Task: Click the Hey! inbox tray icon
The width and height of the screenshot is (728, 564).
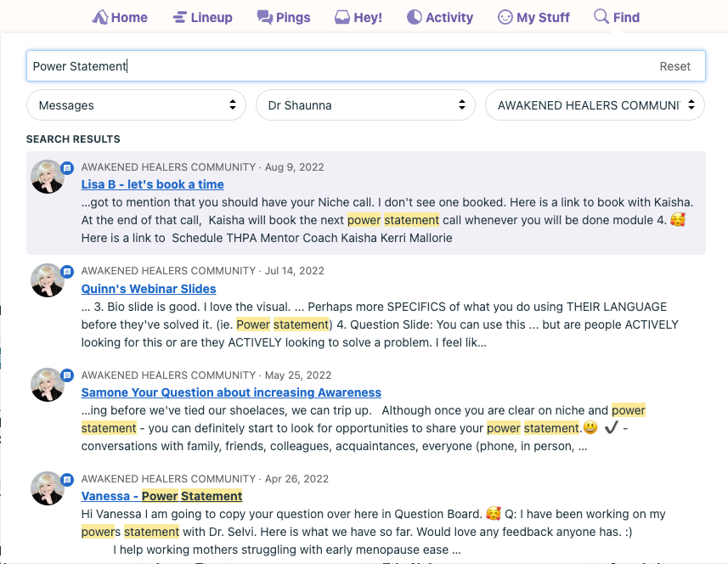Action: [342, 18]
